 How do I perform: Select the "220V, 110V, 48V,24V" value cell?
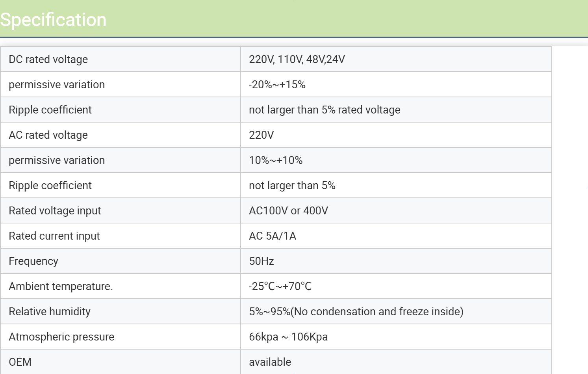tap(297, 60)
